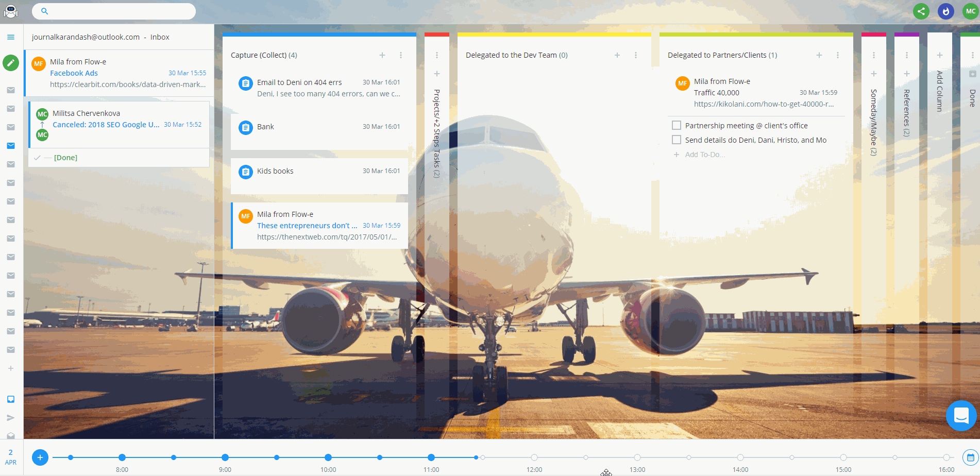Click Add Column vertical tab

click(x=939, y=91)
